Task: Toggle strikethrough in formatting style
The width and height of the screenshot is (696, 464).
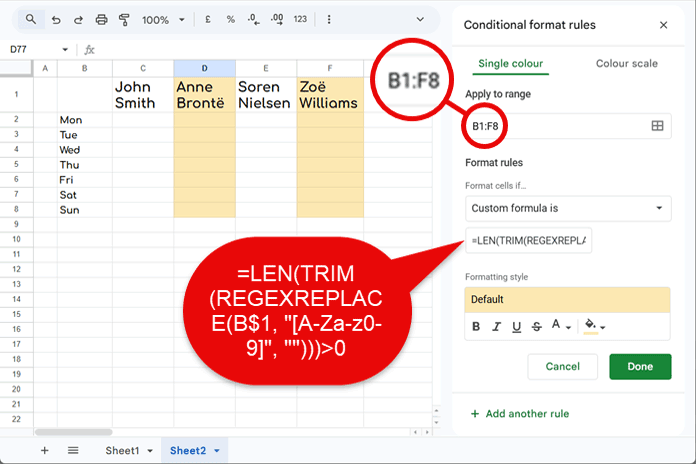Action: pyautogui.click(x=537, y=327)
